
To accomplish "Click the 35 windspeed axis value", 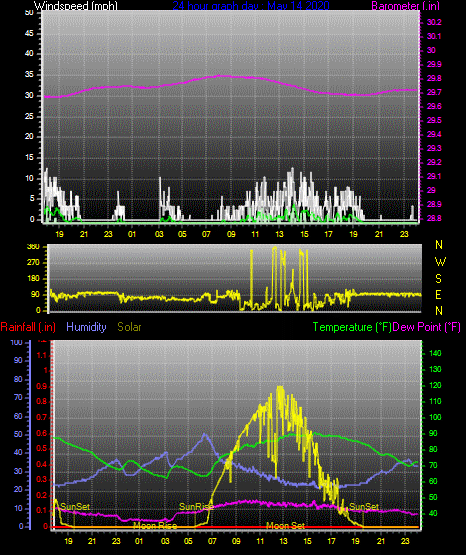I will (x=29, y=75).
